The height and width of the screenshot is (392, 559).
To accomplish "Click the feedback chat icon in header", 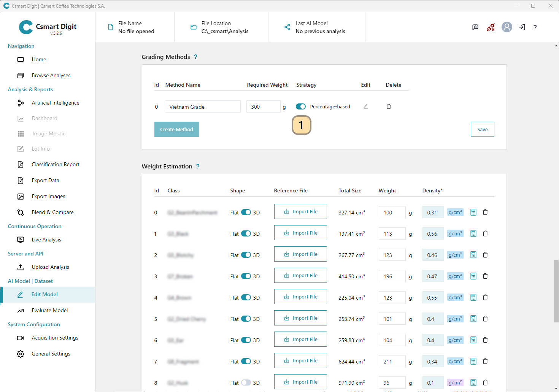I will (x=475, y=27).
